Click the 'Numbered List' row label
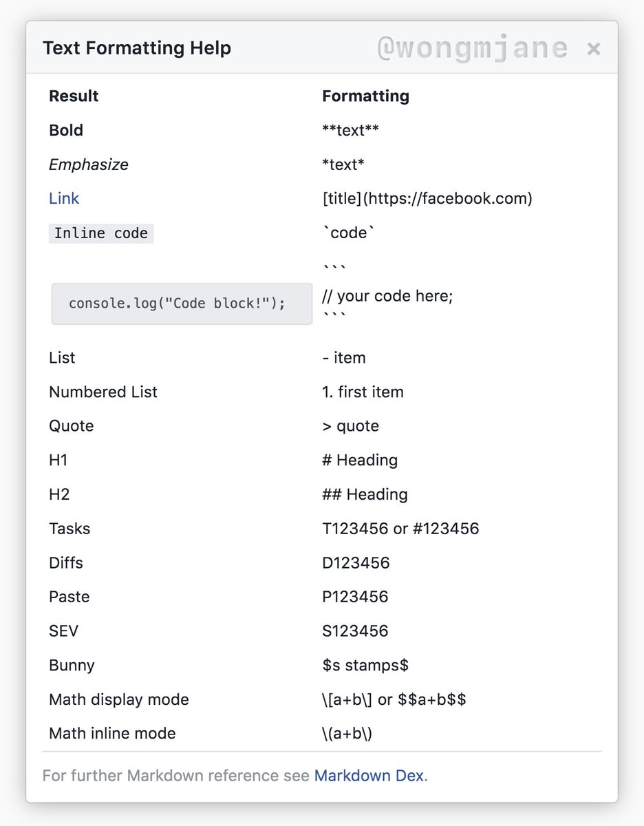Viewport: 644px width, 826px height. point(103,392)
